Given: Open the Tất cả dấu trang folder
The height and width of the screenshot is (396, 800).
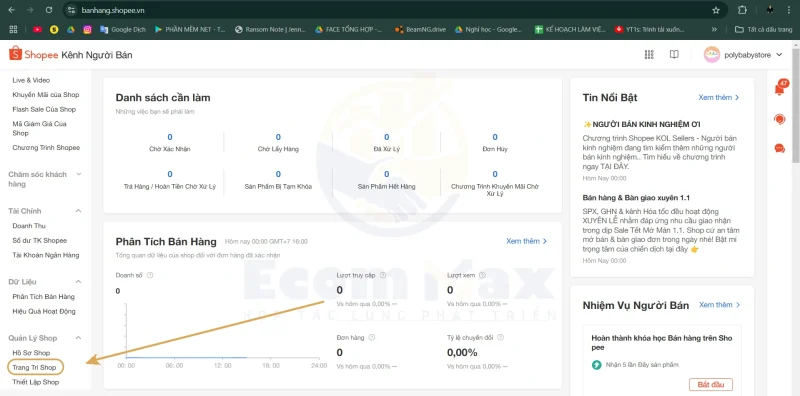Looking at the screenshot, I should (764, 30).
